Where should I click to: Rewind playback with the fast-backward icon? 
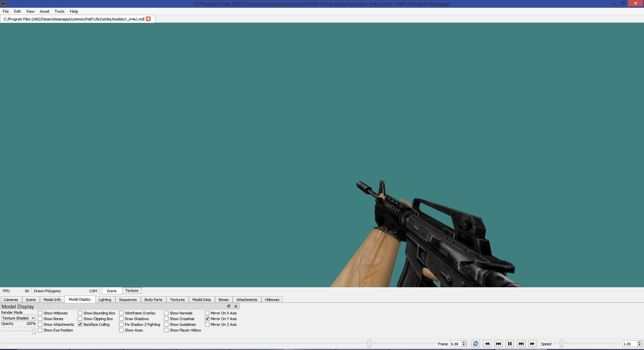(487, 344)
